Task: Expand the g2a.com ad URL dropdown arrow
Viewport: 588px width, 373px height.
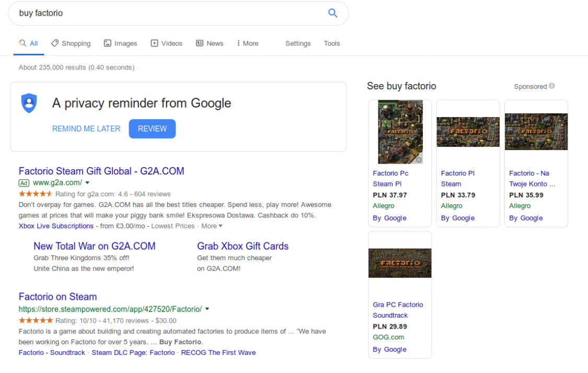Action: coord(87,183)
